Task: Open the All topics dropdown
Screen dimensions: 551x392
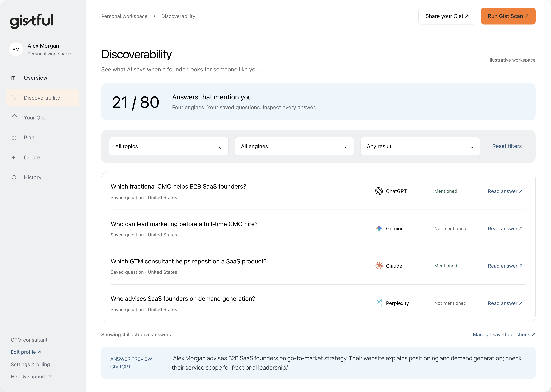Action: (169, 146)
